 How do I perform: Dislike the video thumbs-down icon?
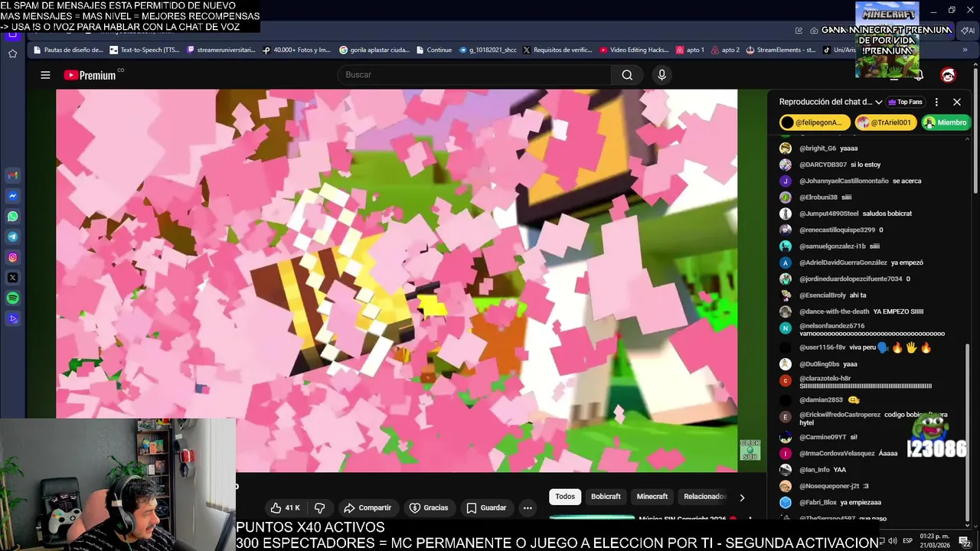pos(320,507)
